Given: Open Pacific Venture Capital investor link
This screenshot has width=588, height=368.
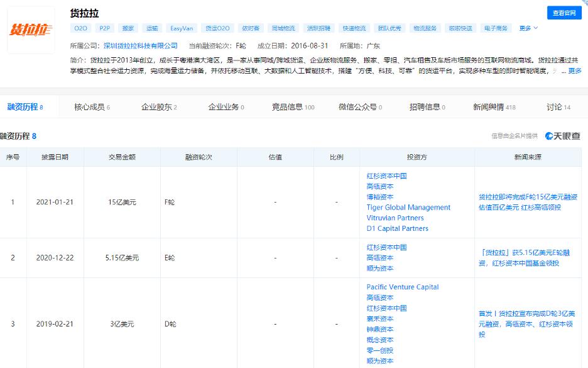Looking at the screenshot, I should coord(403,287).
